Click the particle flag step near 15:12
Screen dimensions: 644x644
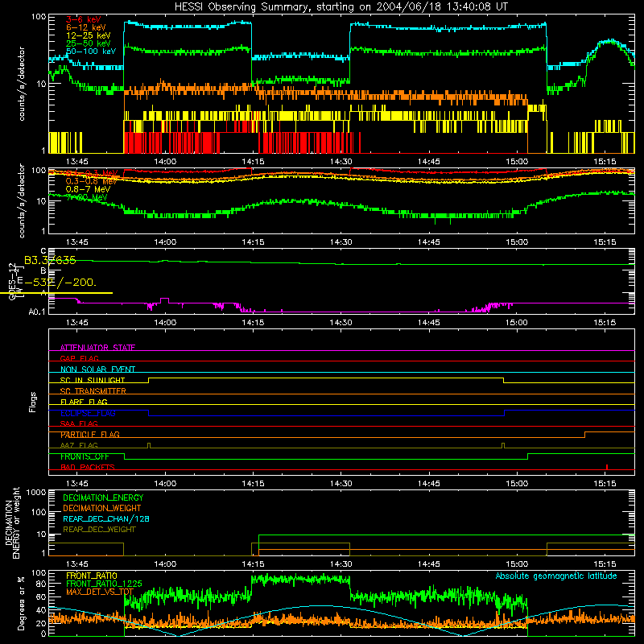585,435
